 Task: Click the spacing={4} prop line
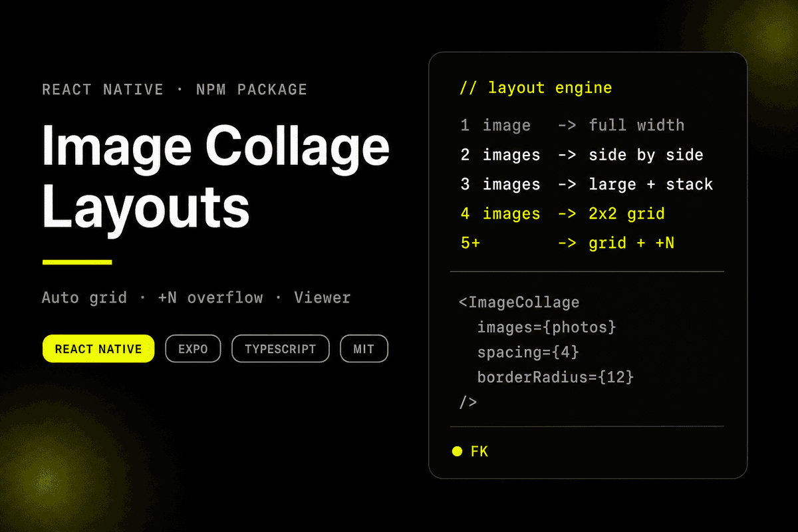pyautogui.click(x=528, y=352)
